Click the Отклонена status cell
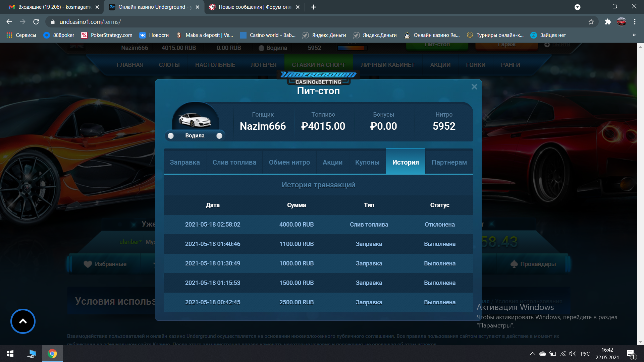The width and height of the screenshot is (644, 362). point(440,225)
